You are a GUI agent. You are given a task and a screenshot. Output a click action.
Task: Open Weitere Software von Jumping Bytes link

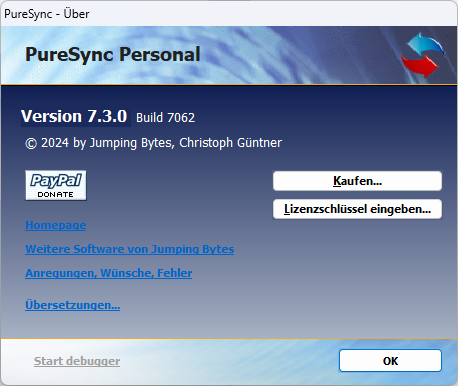pyautogui.click(x=130, y=249)
